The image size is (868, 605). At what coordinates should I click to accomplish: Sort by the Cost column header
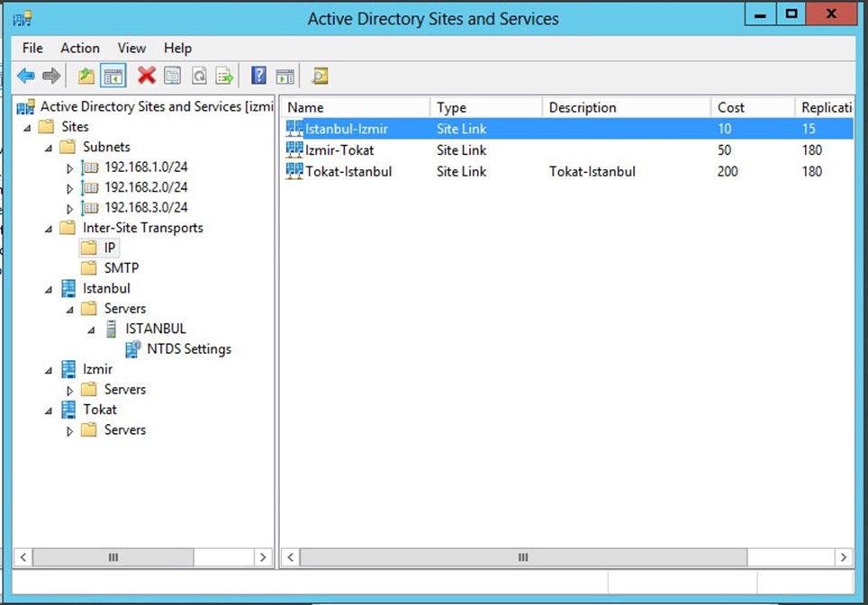pos(753,107)
